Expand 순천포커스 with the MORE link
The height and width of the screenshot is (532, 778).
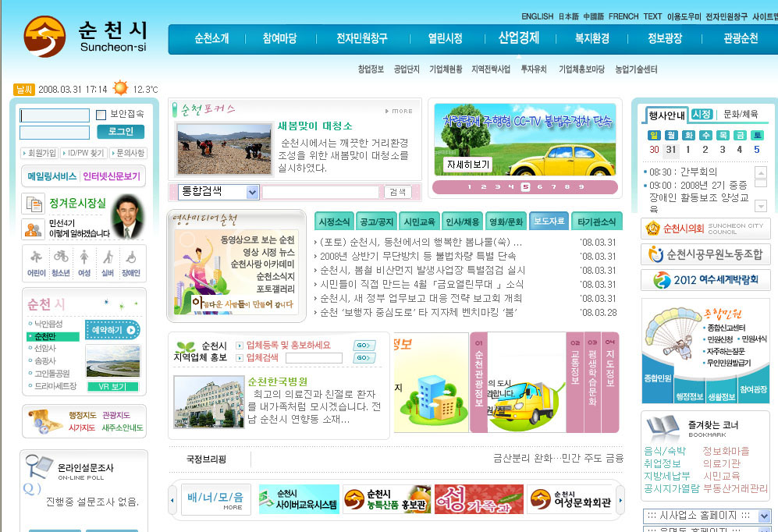coord(402,112)
